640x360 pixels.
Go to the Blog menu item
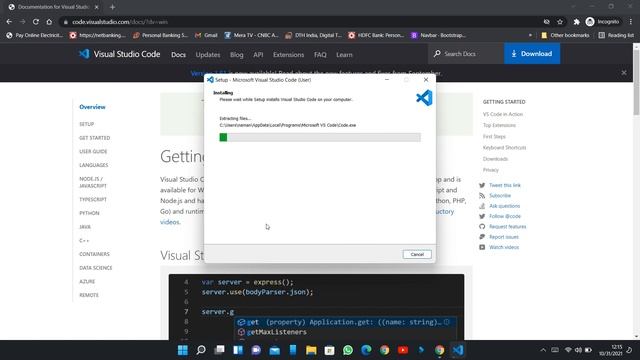(x=236, y=54)
